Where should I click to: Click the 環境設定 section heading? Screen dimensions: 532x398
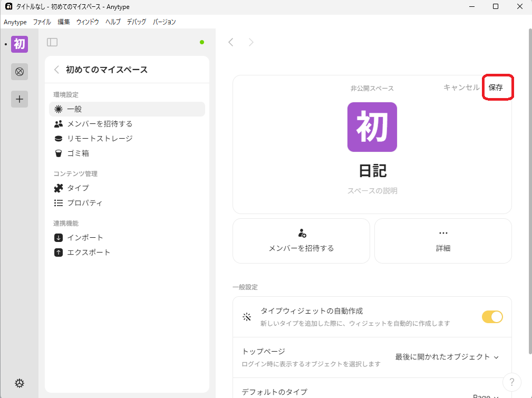coord(66,95)
